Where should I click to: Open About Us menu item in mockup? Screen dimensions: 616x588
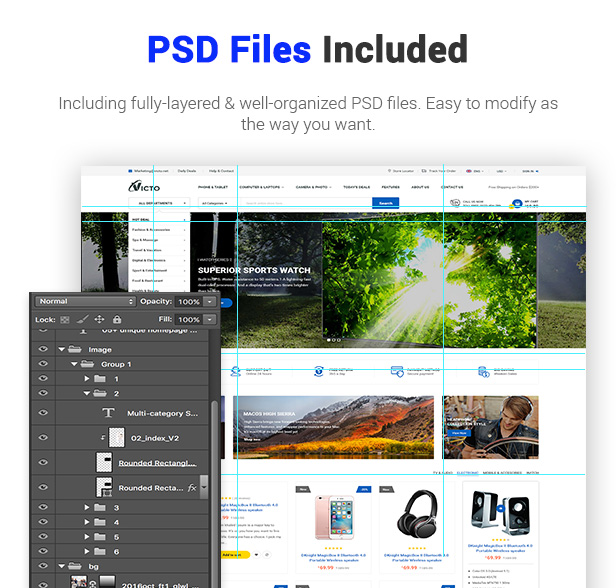[x=420, y=187]
